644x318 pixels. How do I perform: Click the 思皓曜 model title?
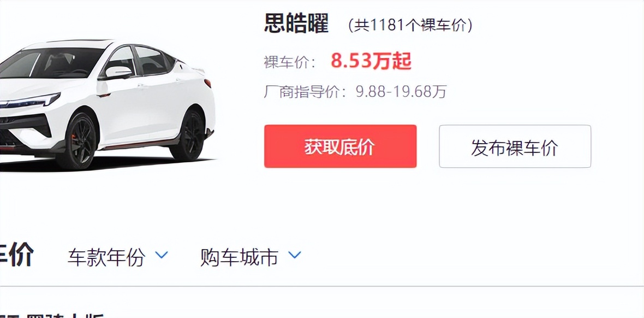coord(296,24)
